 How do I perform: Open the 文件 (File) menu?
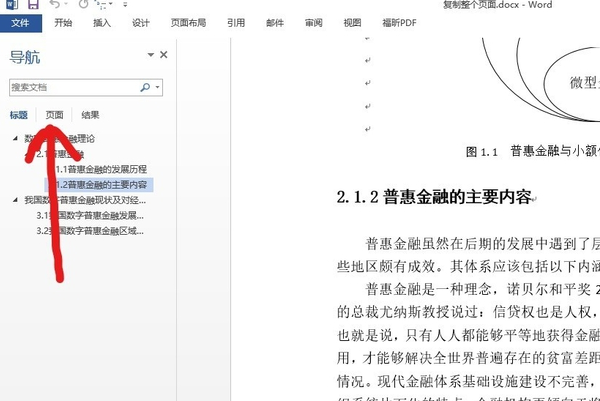click(x=20, y=23)
